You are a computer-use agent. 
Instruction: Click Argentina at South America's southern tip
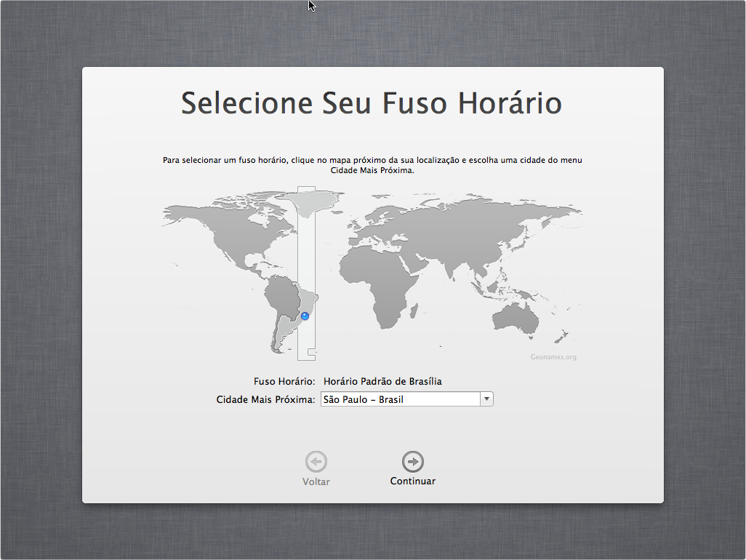point(278,335)
